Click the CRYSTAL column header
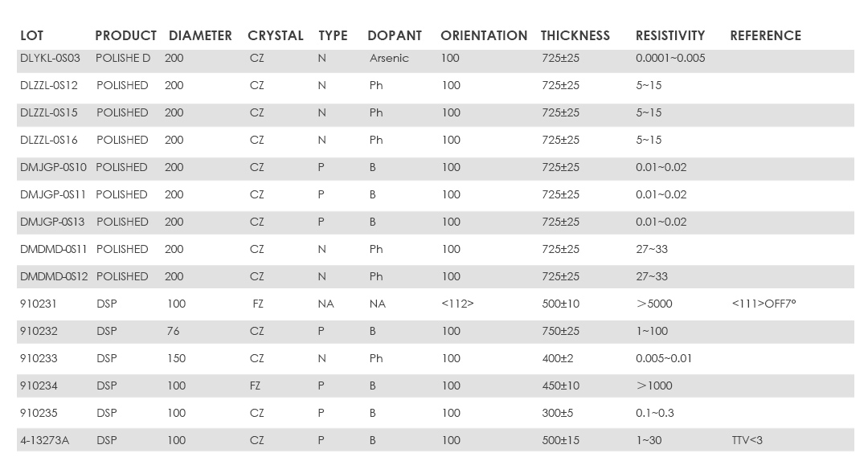The height and width of the screenshot is (461, 868). (x=275, y=35)
